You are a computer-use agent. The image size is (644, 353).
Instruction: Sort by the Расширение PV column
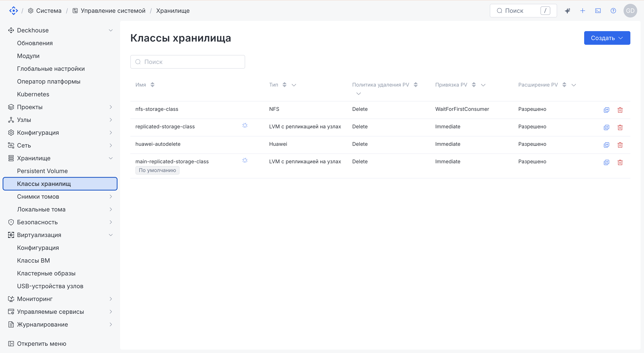564,85
